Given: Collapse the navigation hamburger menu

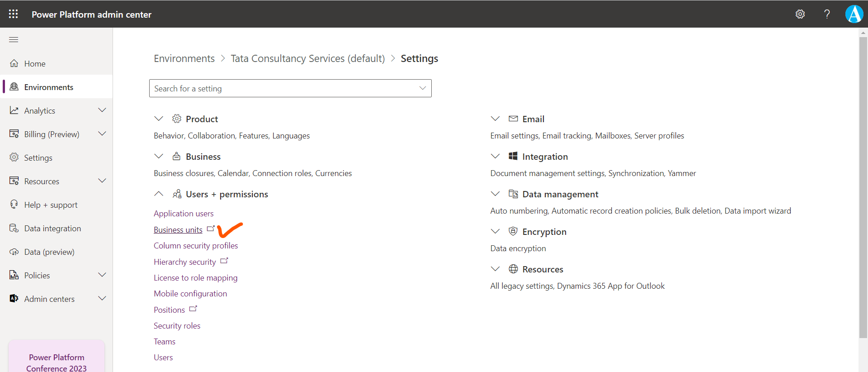Looking at the screenshot, I should (14, 40).
